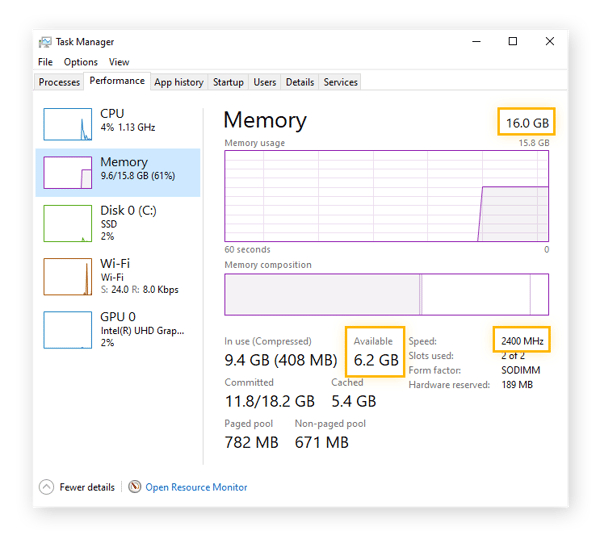Select the CPU usage graph thumbnail

[x=67, y=123]
